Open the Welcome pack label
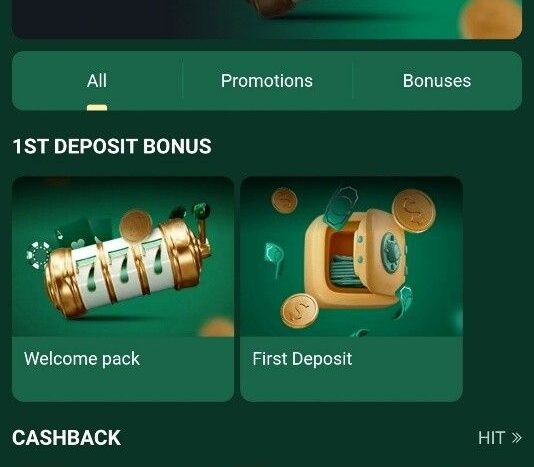This screenshot has width=534, height=467. tap(82, 359)
